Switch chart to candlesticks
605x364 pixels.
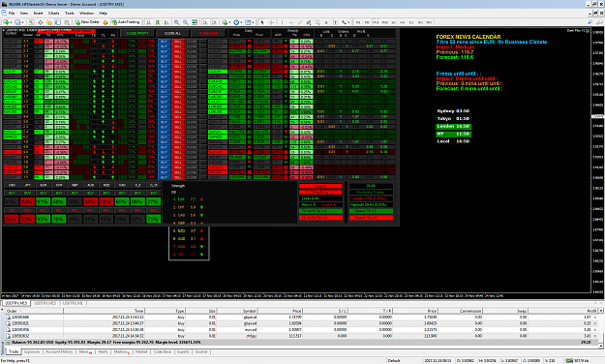click(158, 22)
